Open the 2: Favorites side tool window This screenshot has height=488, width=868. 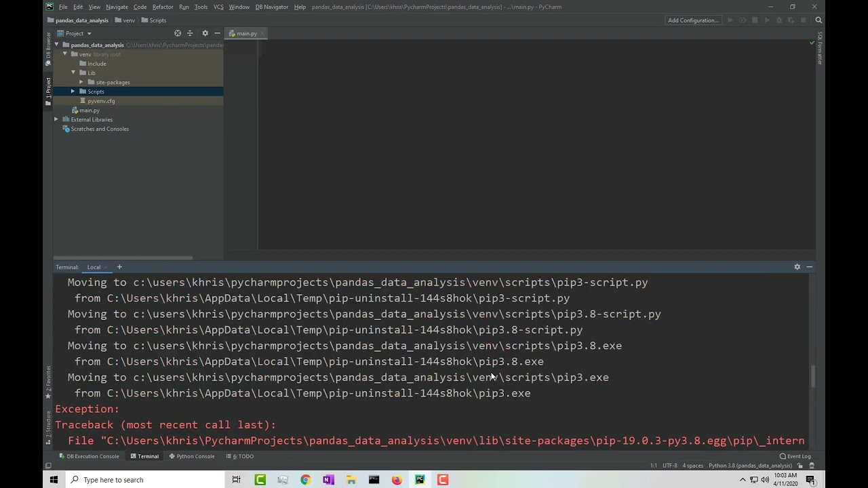click(48, 382)
